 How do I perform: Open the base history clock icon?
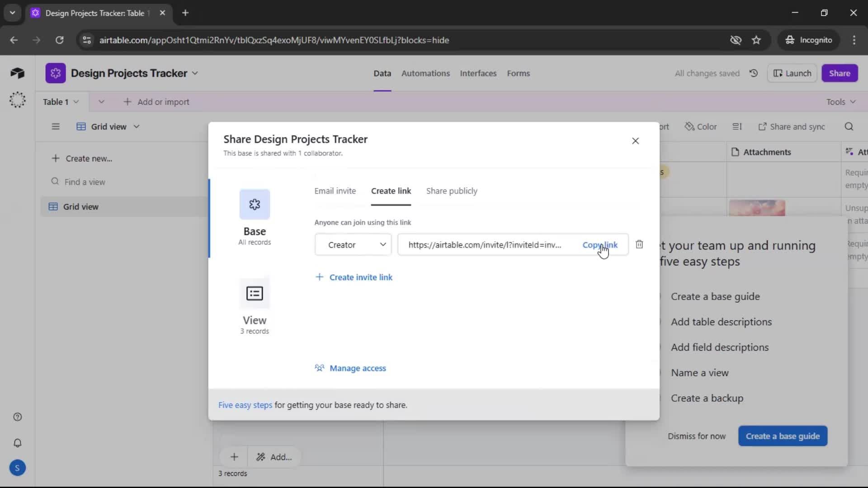pos(753,73)
